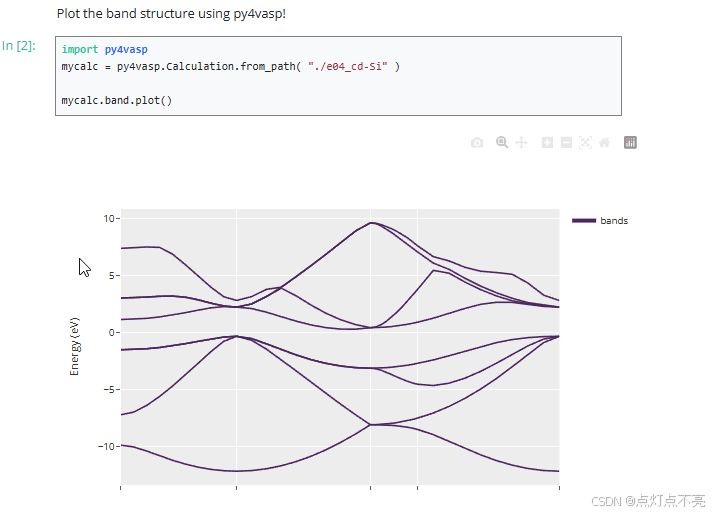Click the CSDN watermark text

tap(648, 500)
